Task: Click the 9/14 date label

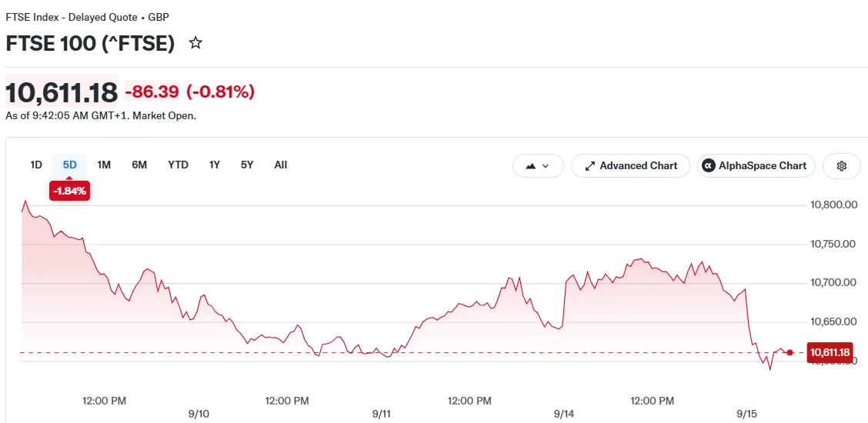Action: (564, 414)
